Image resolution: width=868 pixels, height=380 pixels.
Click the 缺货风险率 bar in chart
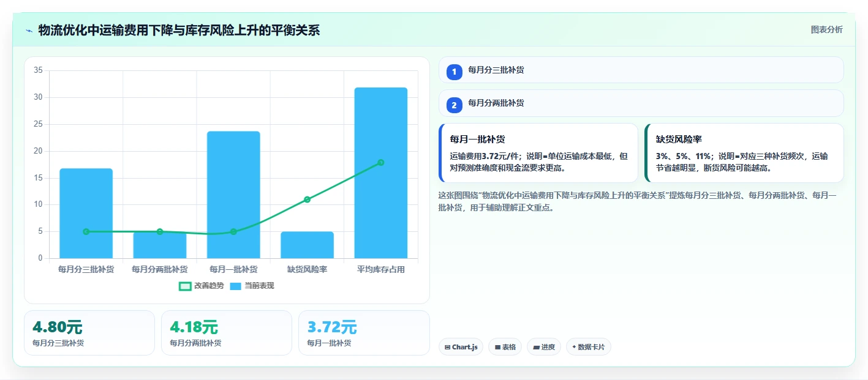click(307, 245)
